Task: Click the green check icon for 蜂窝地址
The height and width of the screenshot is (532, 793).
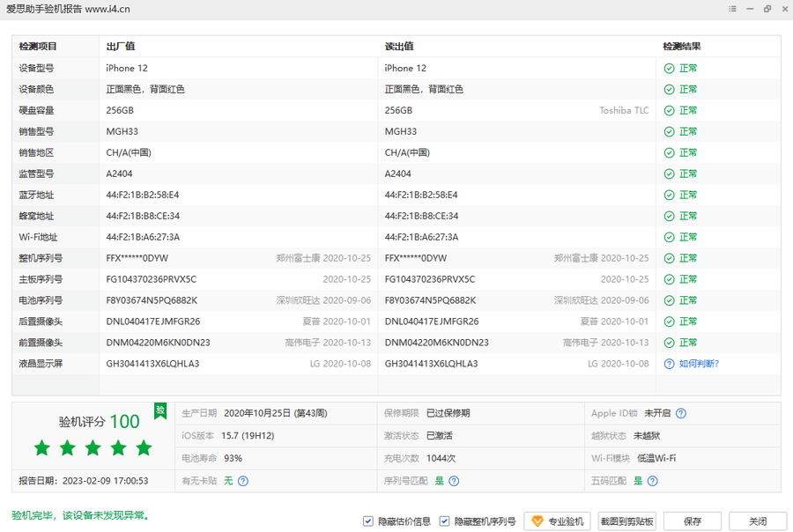Action: 669,216
